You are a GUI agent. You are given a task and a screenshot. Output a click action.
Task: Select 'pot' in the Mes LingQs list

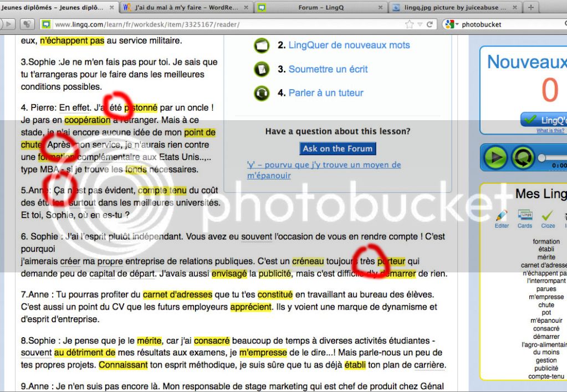tap(546, 312)
